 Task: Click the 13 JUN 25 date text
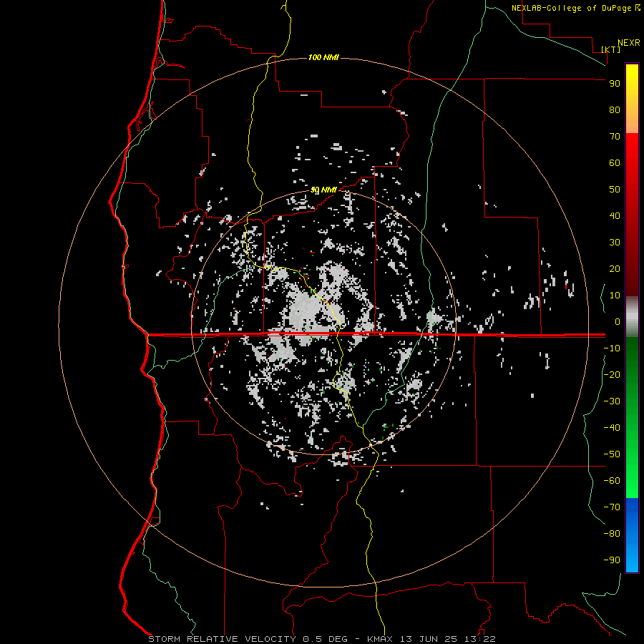pos(429,639)
